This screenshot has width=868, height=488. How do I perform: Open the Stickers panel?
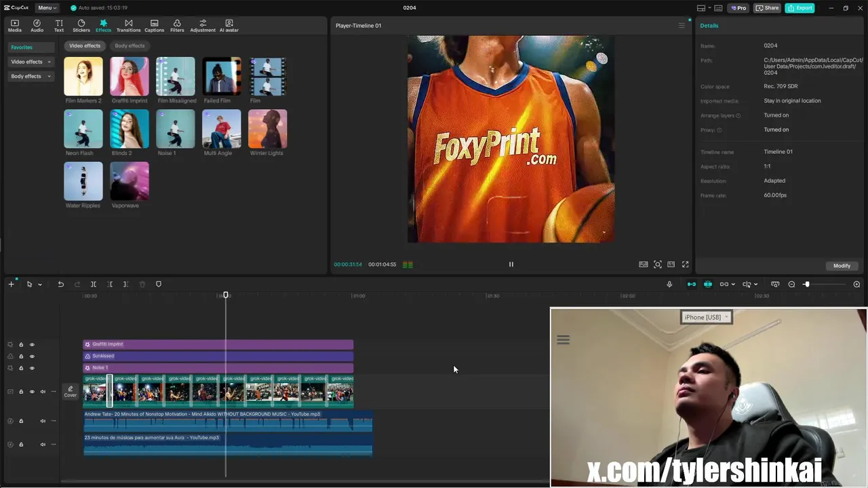click(81, 26)
